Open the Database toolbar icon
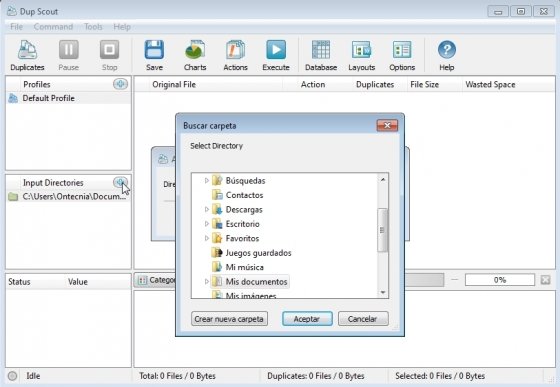The image size is (560, 387). [321, 50]
